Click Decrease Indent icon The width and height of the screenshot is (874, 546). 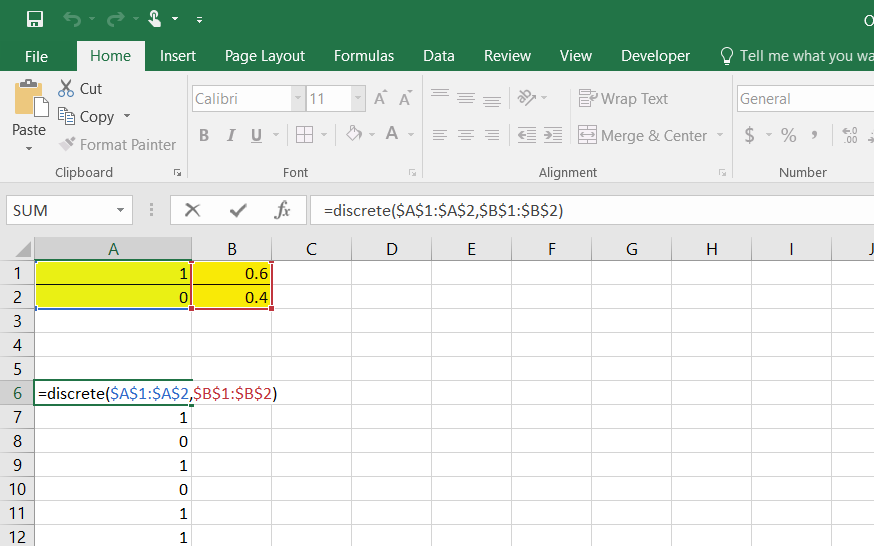tap(527, 135)
